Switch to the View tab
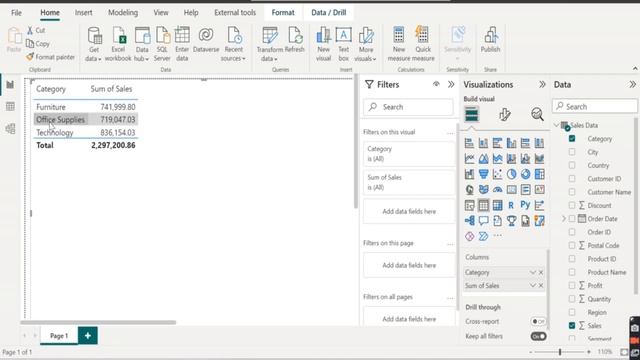 click(161, 13)
